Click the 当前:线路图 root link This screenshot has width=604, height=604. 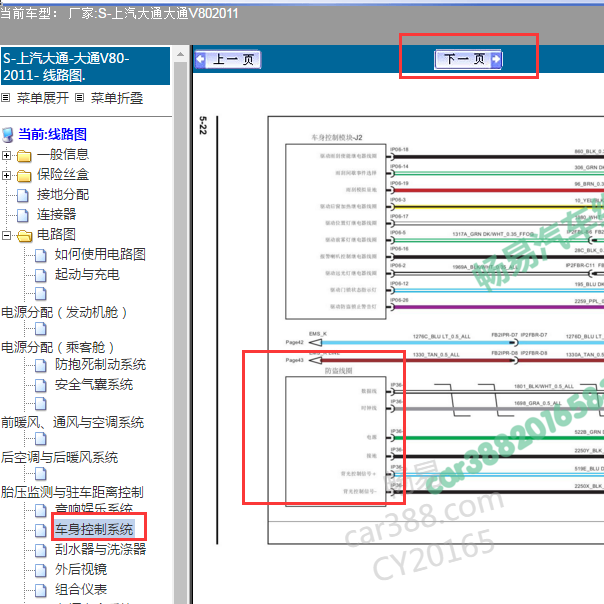click(x=52, y=134)
